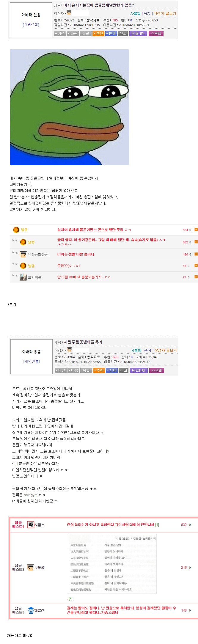Open 작성자 글보기 link in first post
Screen dimensions: 198x644
coord(165,13)
